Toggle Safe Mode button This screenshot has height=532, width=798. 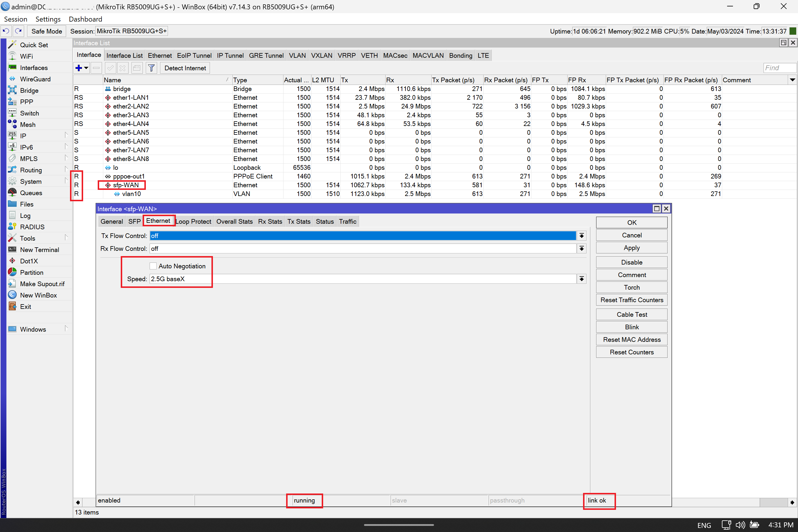[46, 31]
